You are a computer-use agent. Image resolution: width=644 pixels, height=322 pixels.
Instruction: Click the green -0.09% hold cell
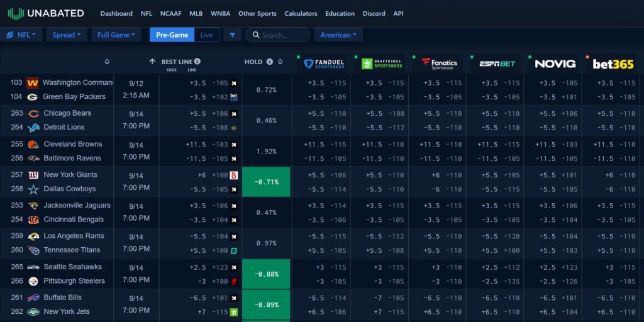(x=266, y=305)
